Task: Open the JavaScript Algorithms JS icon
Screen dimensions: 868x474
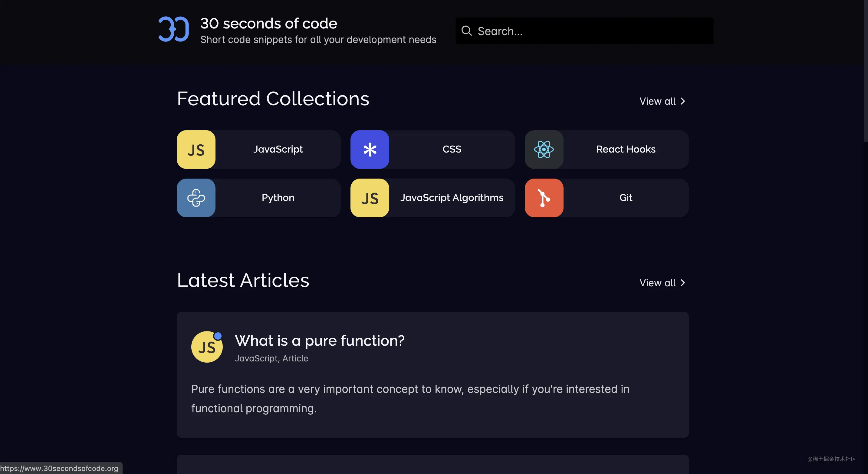Action: tap(370, 198)
